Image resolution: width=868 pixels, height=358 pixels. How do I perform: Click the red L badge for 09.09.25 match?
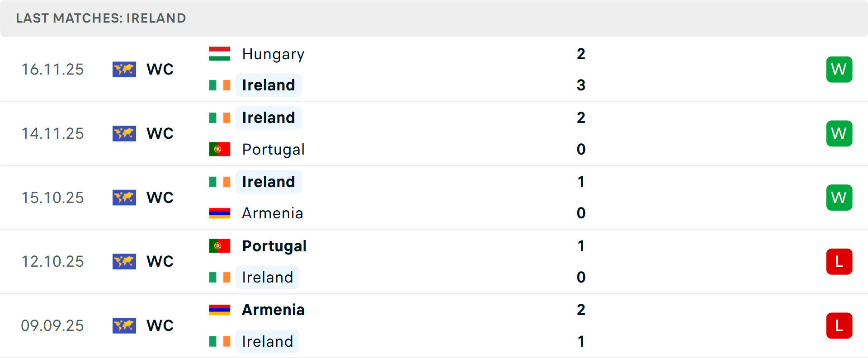(839, 325)
